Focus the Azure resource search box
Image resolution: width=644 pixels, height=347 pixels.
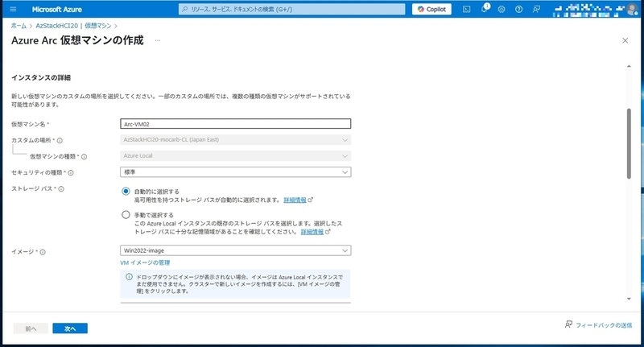(x=291, y=9)
